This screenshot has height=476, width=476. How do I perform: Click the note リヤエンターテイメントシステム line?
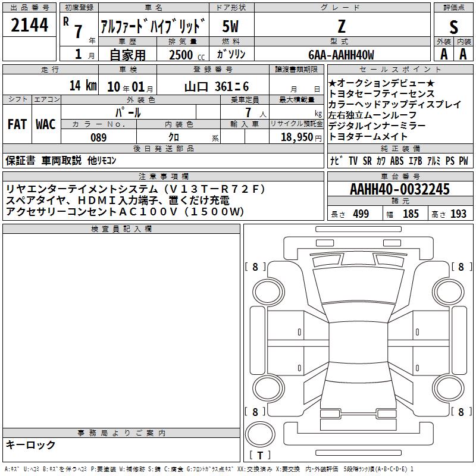tap(136, 189)
